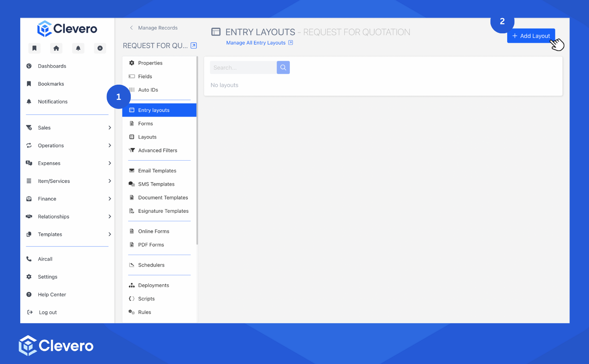Open Schedulers
Viewport: 589px width, 364px height.
click(159, 264)
